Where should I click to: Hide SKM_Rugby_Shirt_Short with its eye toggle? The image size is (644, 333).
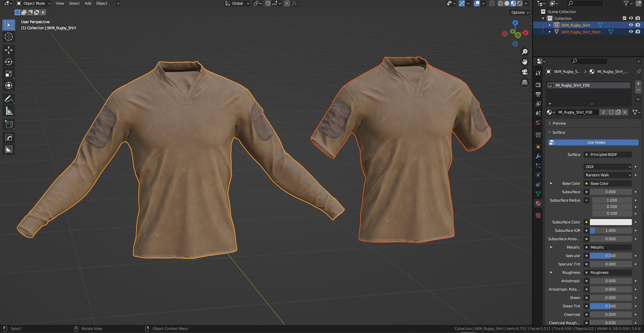point(631,32)
